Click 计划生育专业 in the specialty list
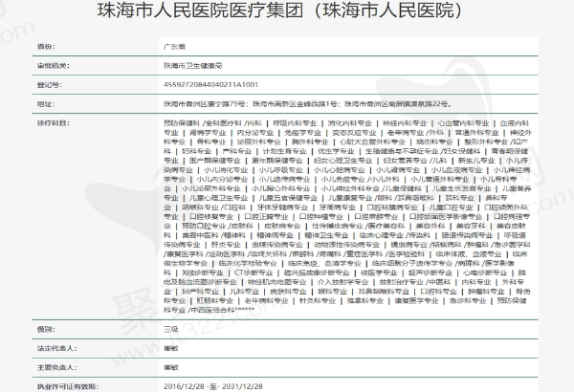 (284, 151)
